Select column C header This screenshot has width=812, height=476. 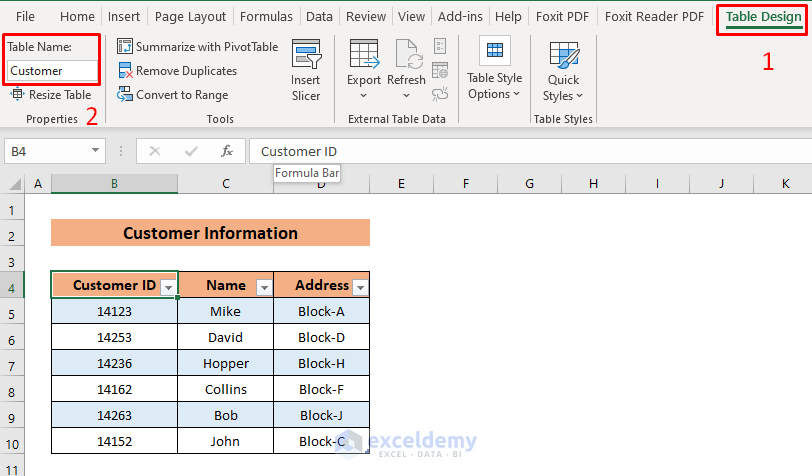tap(226, 183)
